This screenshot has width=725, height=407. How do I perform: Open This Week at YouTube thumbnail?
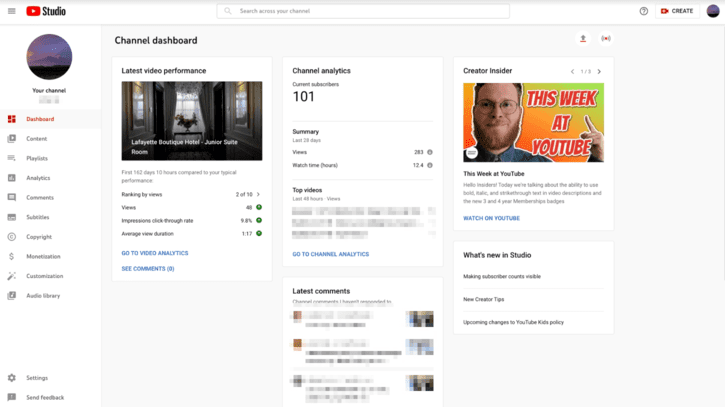point(534,123)
